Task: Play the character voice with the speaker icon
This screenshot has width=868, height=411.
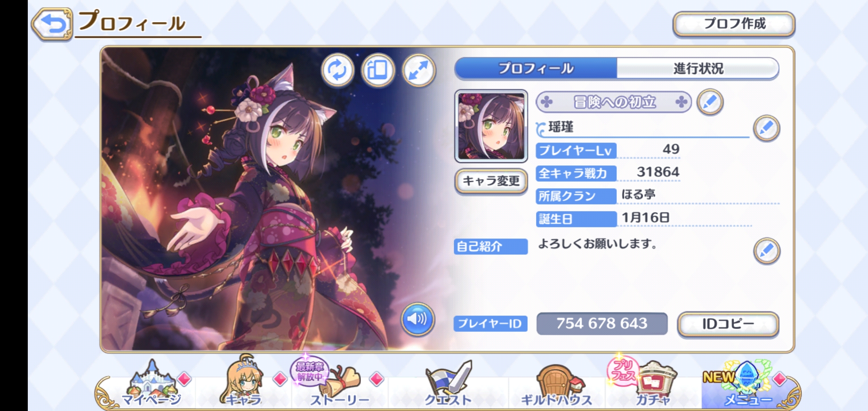Action: [417, 319]
